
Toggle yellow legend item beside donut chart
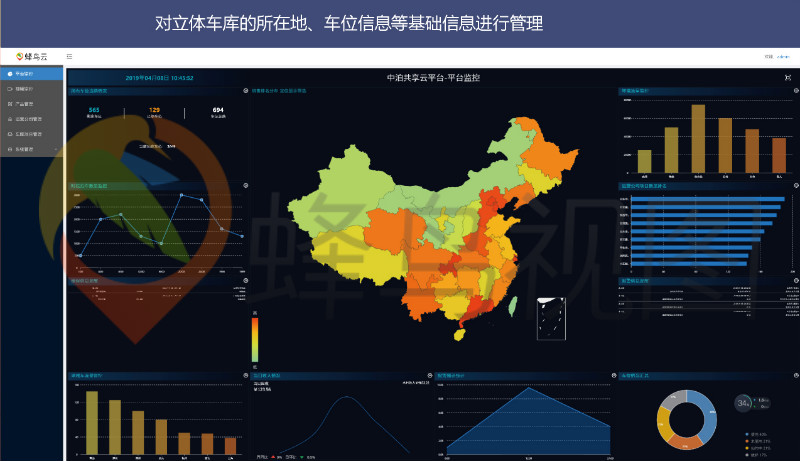coord(758,448)
